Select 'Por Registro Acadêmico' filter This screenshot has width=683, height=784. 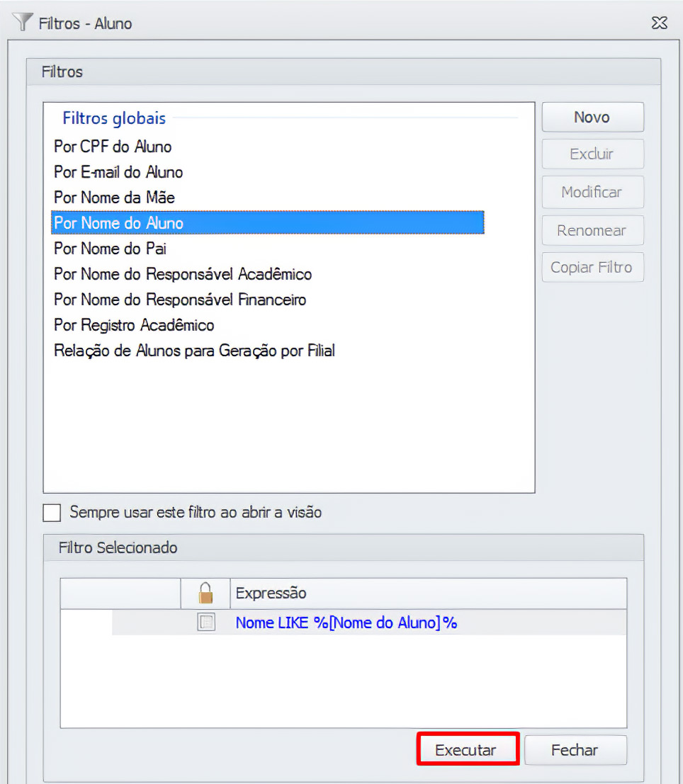tap(134, 325)
